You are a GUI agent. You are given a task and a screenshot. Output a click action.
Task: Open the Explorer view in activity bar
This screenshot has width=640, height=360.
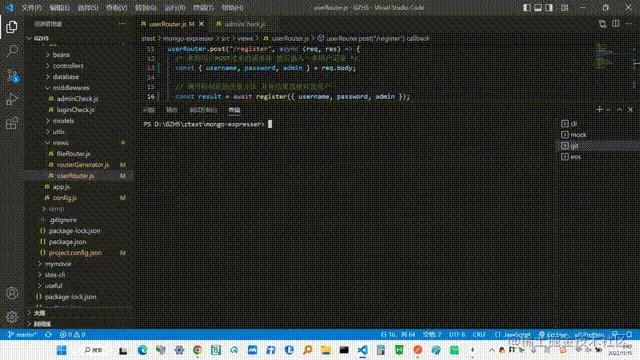click(x=12, y=27)
